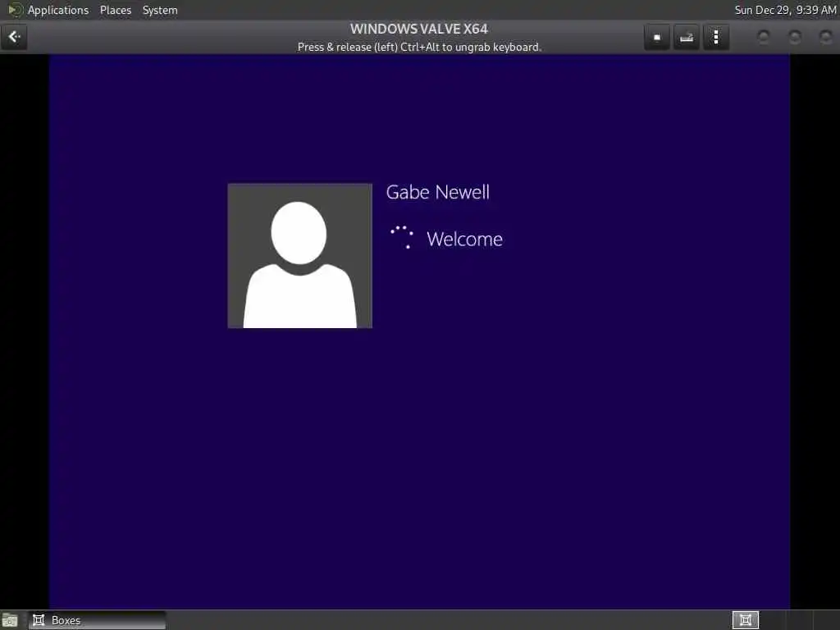Click the Gabe Newell user avatar

[299, 256]
